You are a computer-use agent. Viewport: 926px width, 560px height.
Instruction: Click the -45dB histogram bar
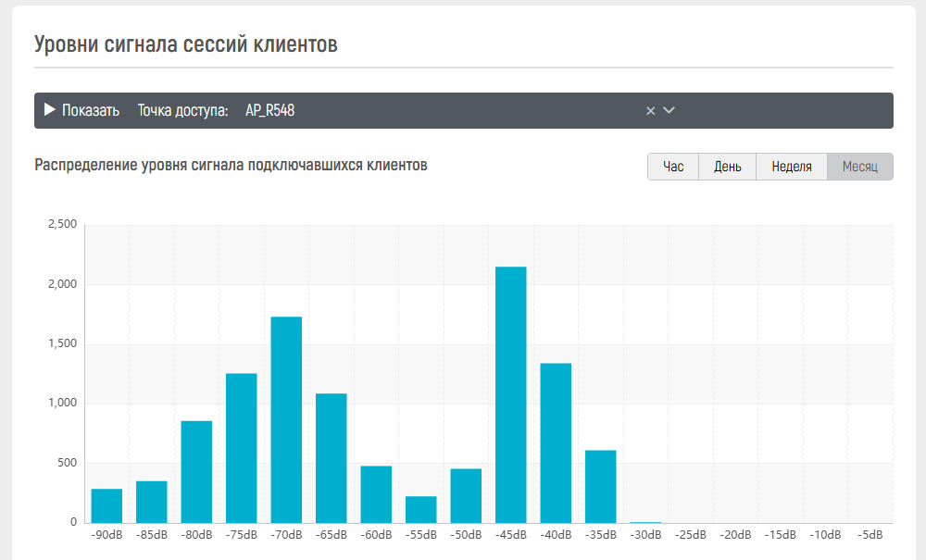tap(511, 394)
